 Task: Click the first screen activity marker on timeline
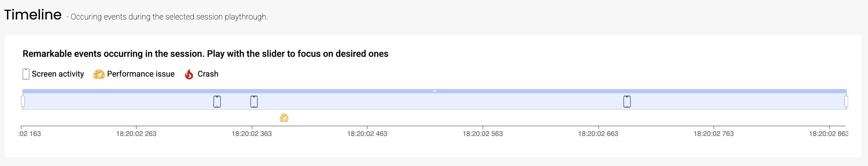coord(217,102)
